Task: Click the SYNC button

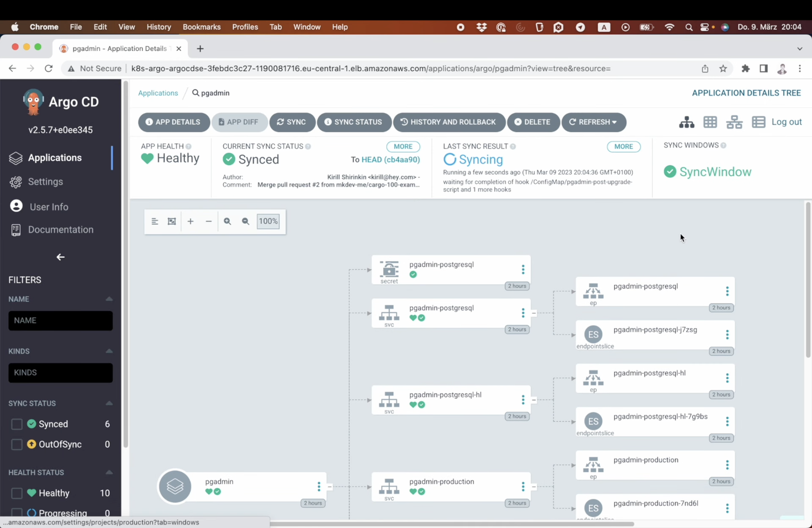Action: (x=292, y=122)
